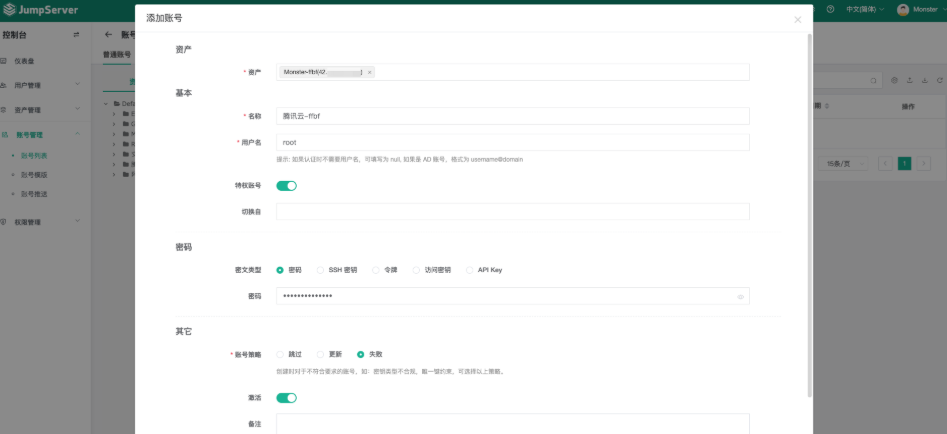Screen dimensions: 947x434
Task: Click the 用户名 input with root
Action: pos(513,142)
